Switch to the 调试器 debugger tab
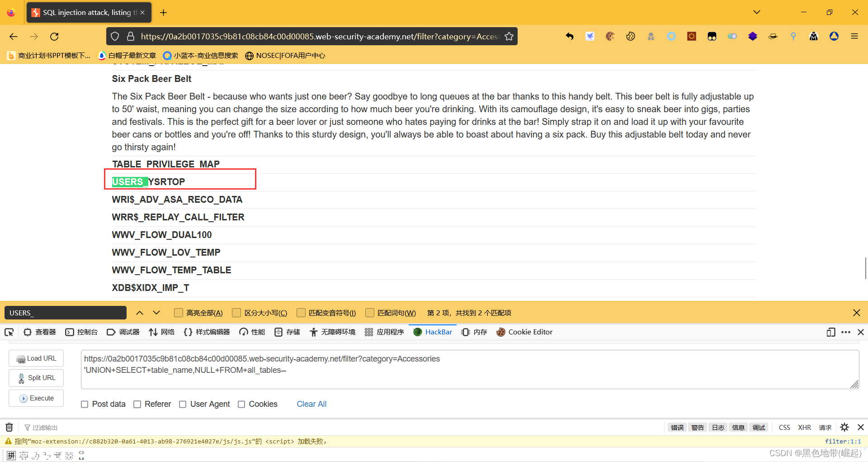This screenshot has width=868, height=462. 123,332
